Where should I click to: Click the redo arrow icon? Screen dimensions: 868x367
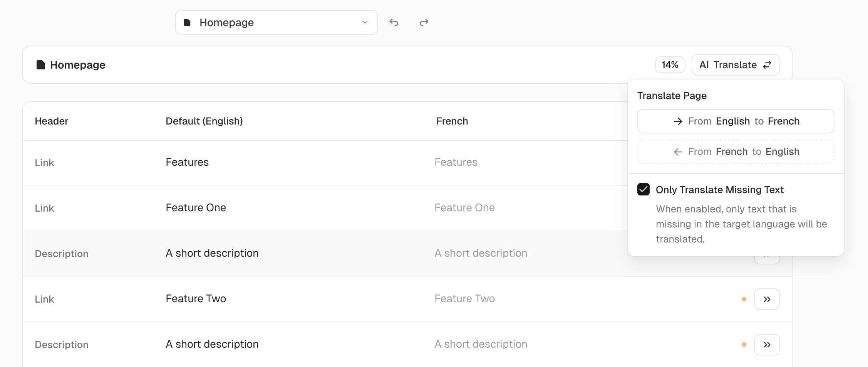(424, 22)
